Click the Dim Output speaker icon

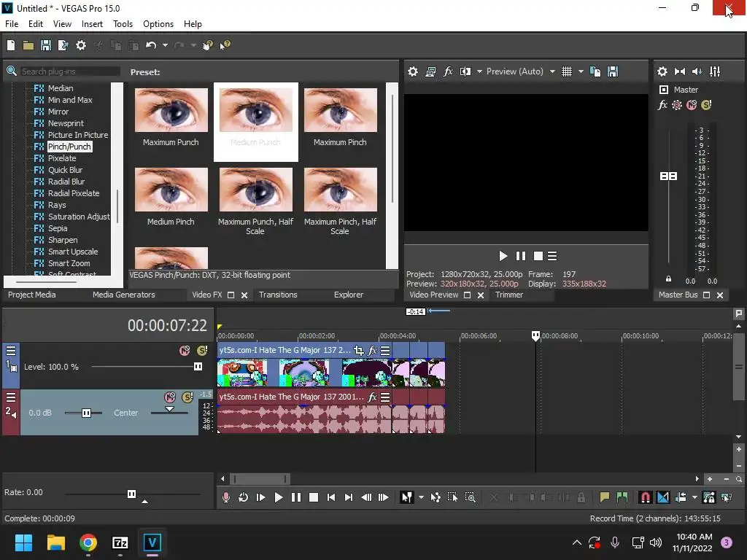point(697,71)
